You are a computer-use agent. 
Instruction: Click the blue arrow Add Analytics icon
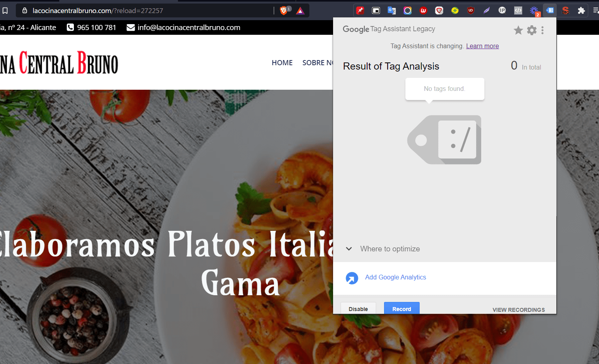352,278
